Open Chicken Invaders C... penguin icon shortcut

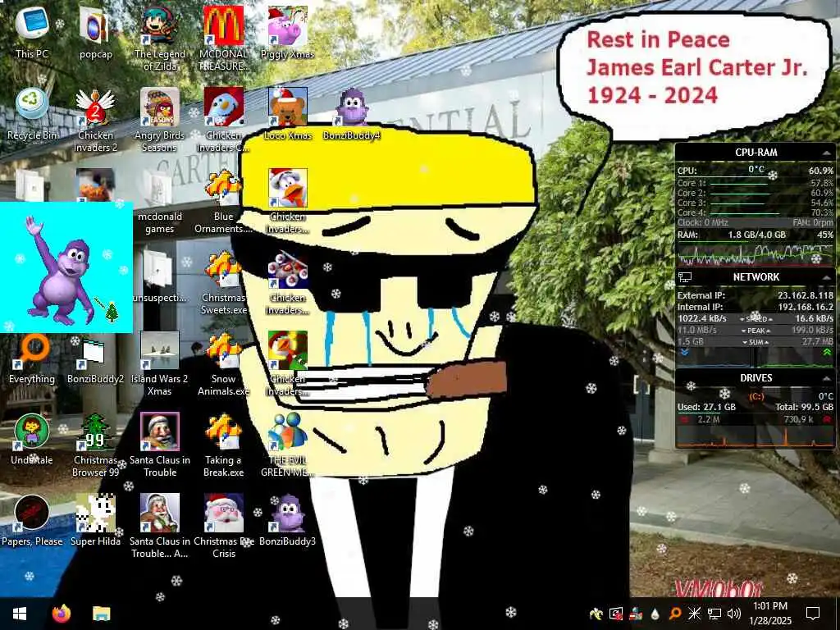(x=224, y=120)
